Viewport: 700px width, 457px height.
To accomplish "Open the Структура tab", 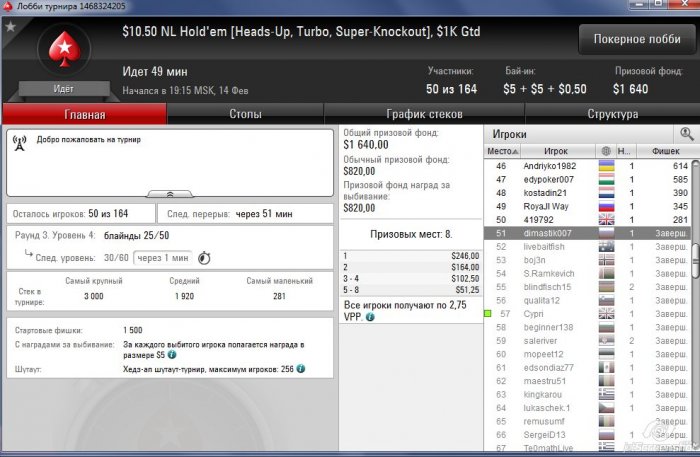I will coord(612,114).
